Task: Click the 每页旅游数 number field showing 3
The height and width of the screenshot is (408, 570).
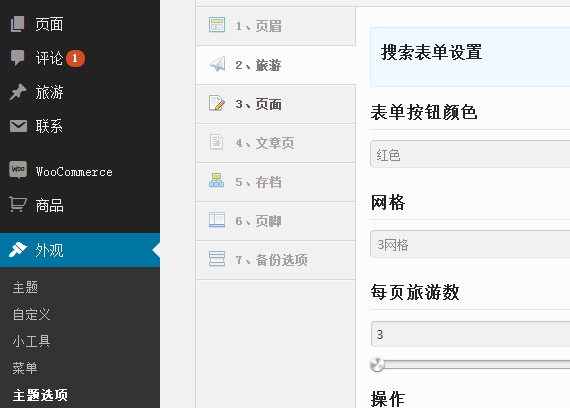Action: (x=470, y=334)
